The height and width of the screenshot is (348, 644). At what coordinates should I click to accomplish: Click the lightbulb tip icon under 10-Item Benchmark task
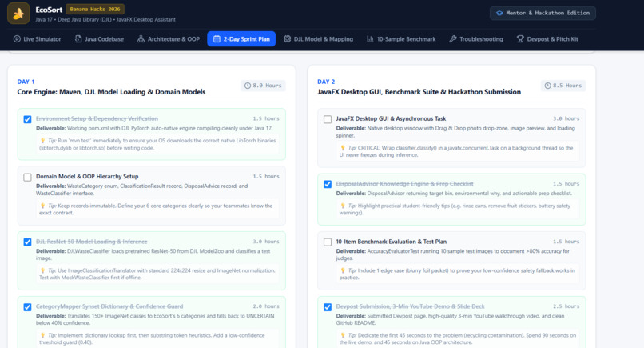point(343,270)
